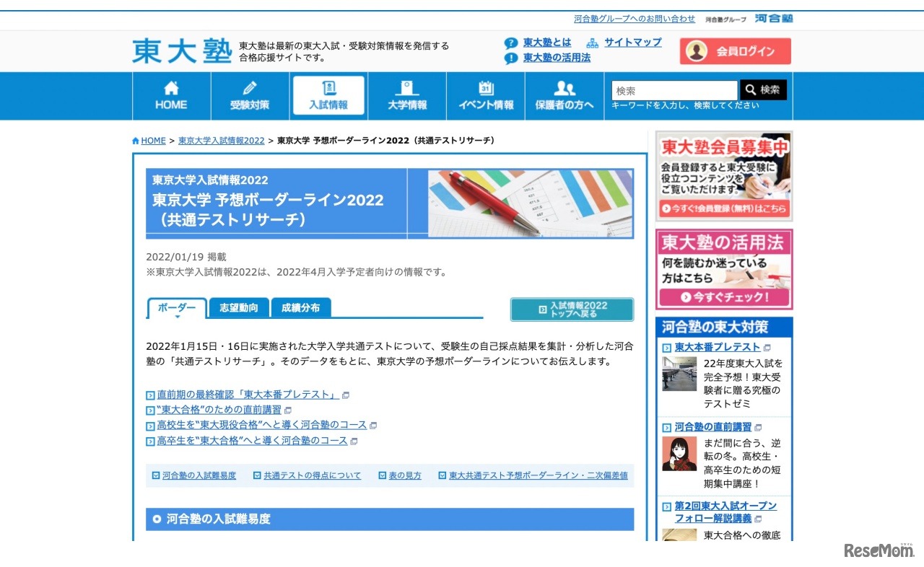Jump to 共通テストの得点について section link
The width and height of the screenshot is (924, 567).
(x=313, y=476)
